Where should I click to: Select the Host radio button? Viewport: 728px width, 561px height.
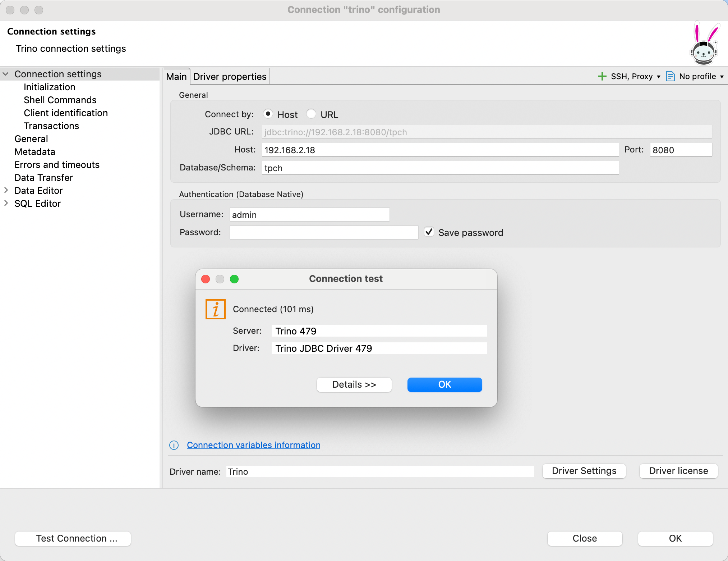click(268, 114)
